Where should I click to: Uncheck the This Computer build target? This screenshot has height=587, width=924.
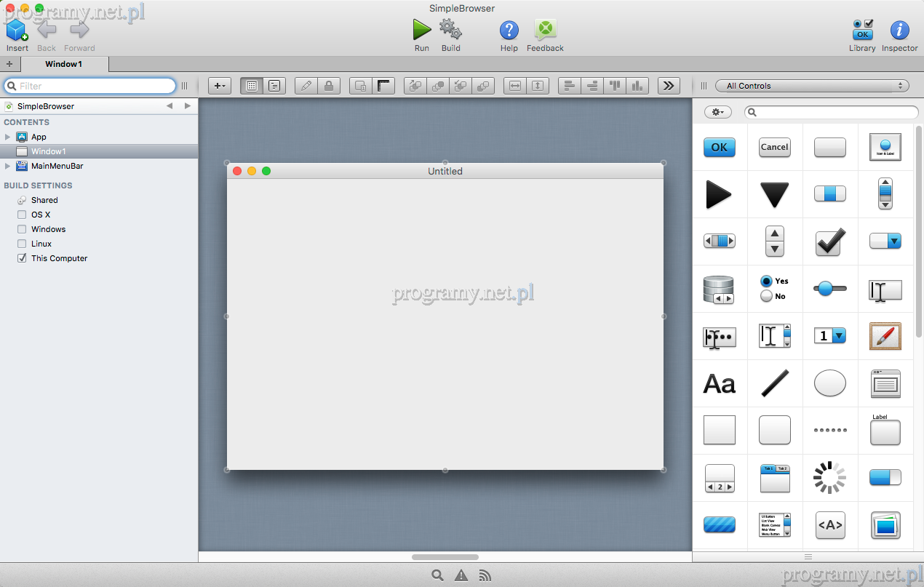(22, 258)
